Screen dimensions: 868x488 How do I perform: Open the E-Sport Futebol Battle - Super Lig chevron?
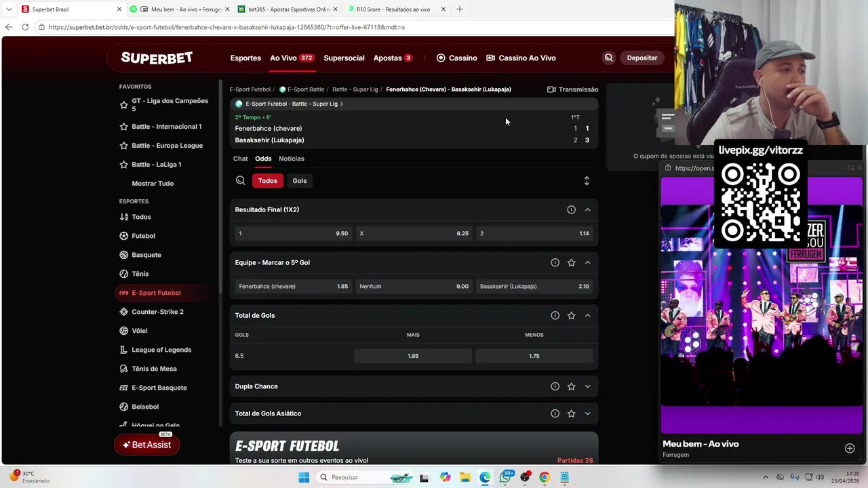point(342,104)
